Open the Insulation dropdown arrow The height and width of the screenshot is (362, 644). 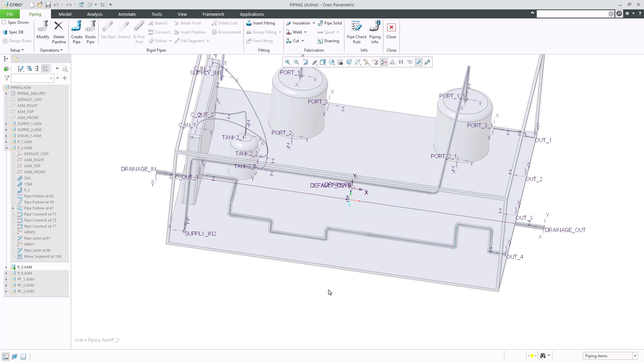point(314,23)
